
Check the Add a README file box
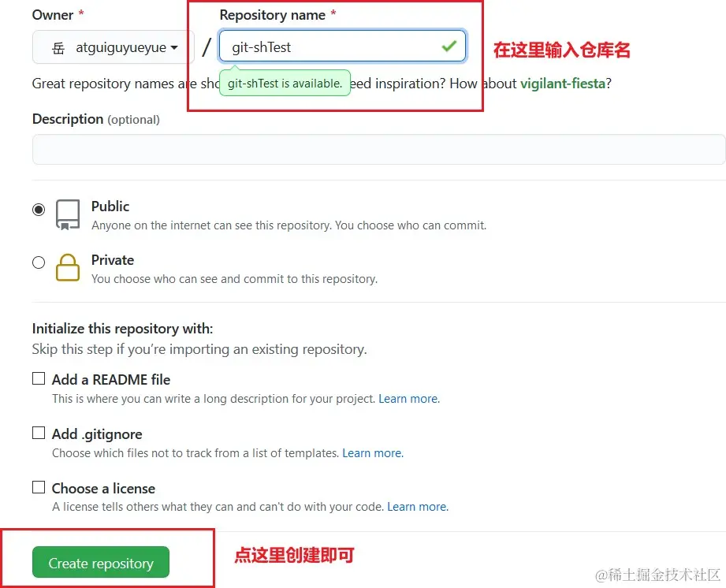click(39, 378)
